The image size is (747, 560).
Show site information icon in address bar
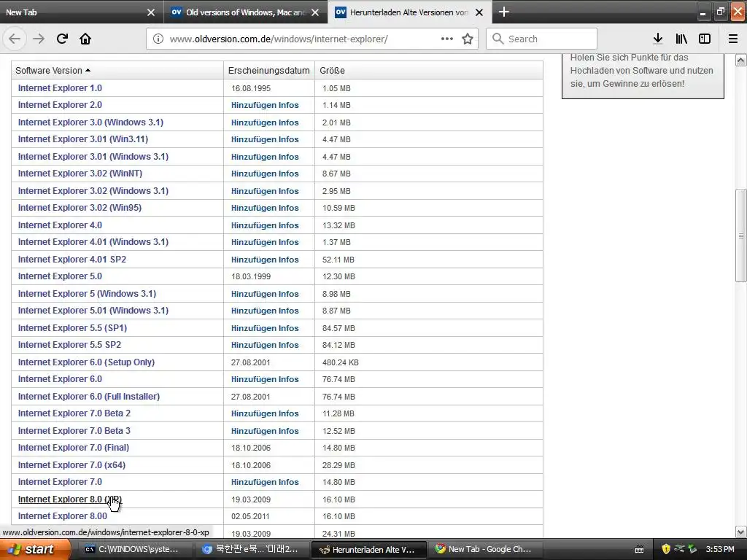[158, 39]
